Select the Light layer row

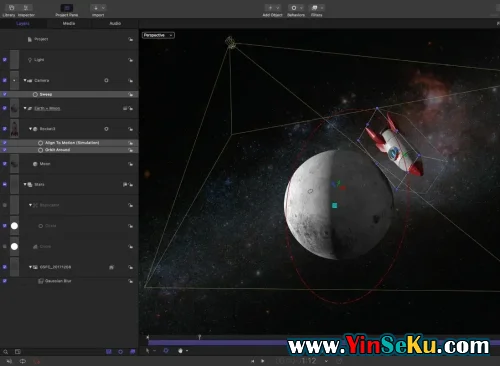pos(69,60)
